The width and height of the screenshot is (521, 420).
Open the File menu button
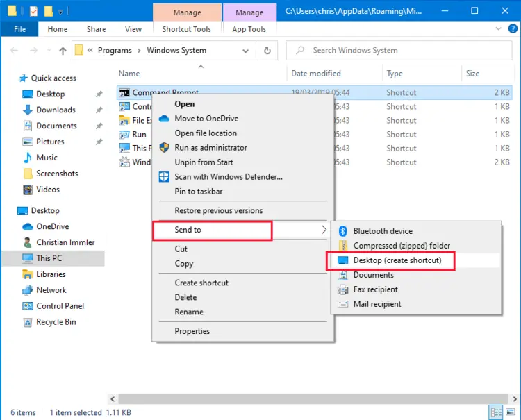[19, 29]
